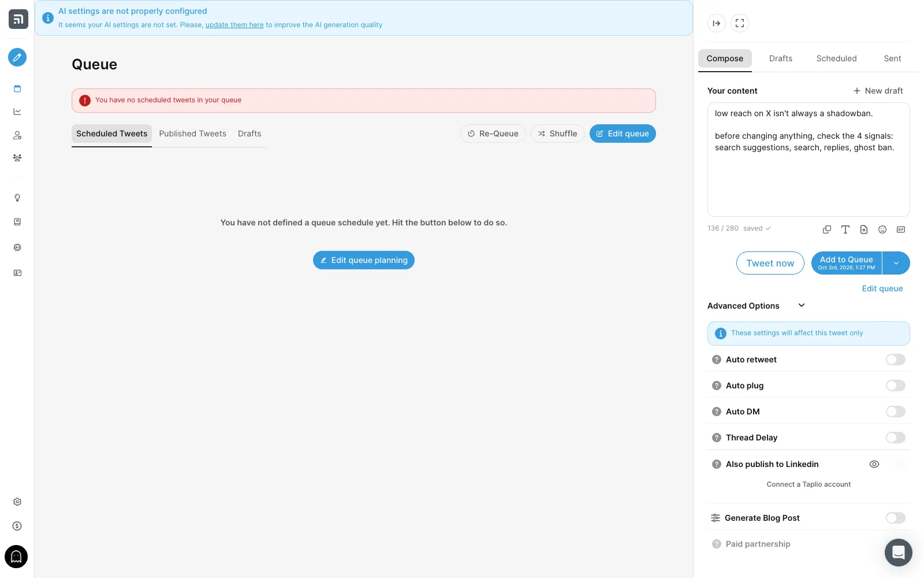Collapse the compose side panel arrow icon
This screenshot has height=578, width=924.
click(x=717, y=23)
